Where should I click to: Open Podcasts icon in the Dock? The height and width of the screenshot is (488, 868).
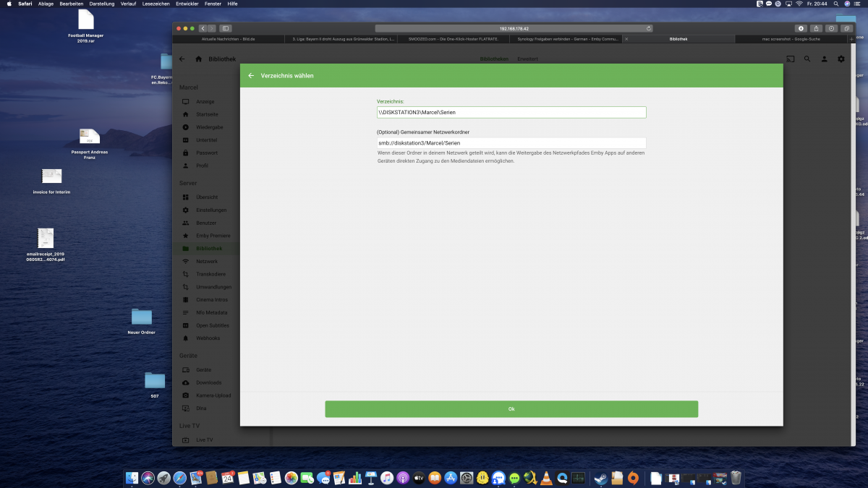pyautogui.click(x=403, y=478)
